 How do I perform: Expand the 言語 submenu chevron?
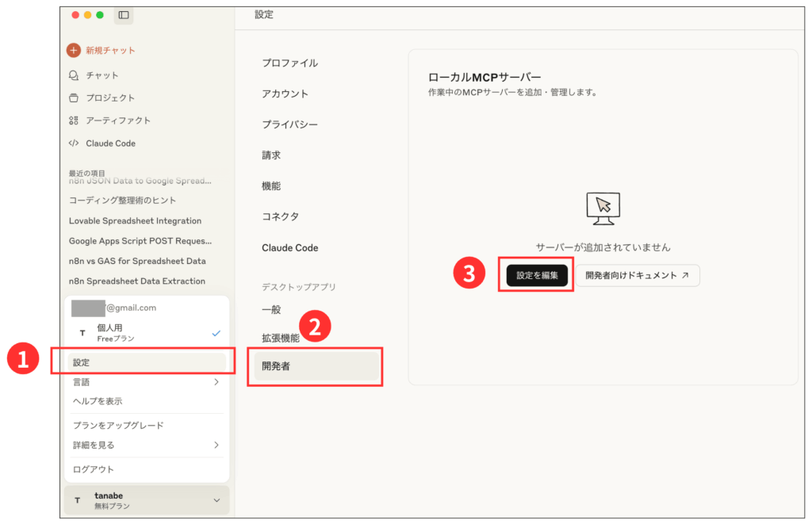point(215,381)
